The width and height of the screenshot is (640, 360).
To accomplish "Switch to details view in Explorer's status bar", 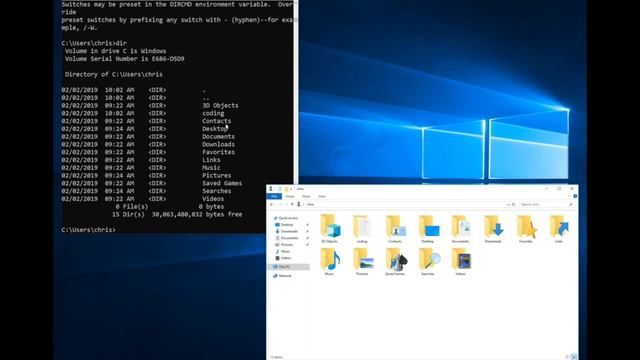I will pyautogui.click(x=568, y=357).
